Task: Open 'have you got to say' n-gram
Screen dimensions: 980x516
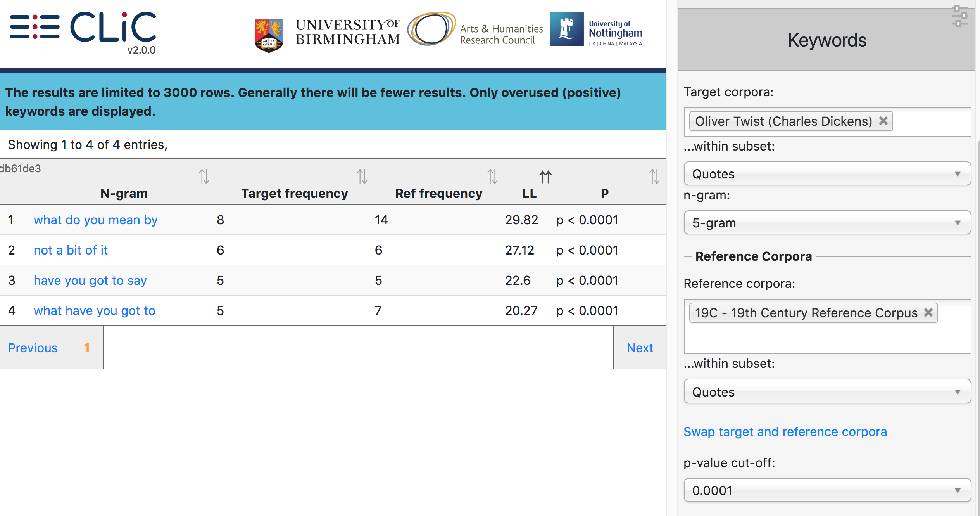Action: point(90,281)
